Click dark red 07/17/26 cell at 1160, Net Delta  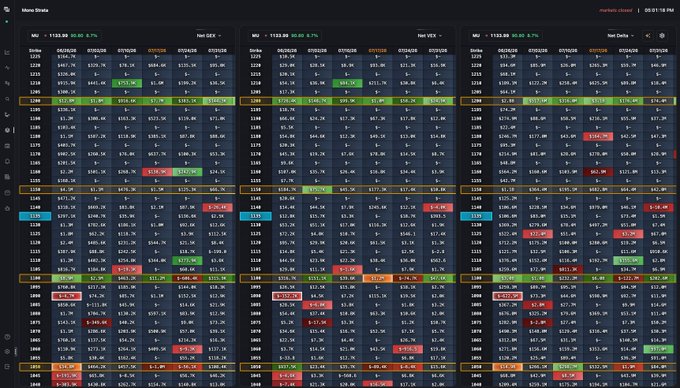pyautogui.click(x=598, y=172)
